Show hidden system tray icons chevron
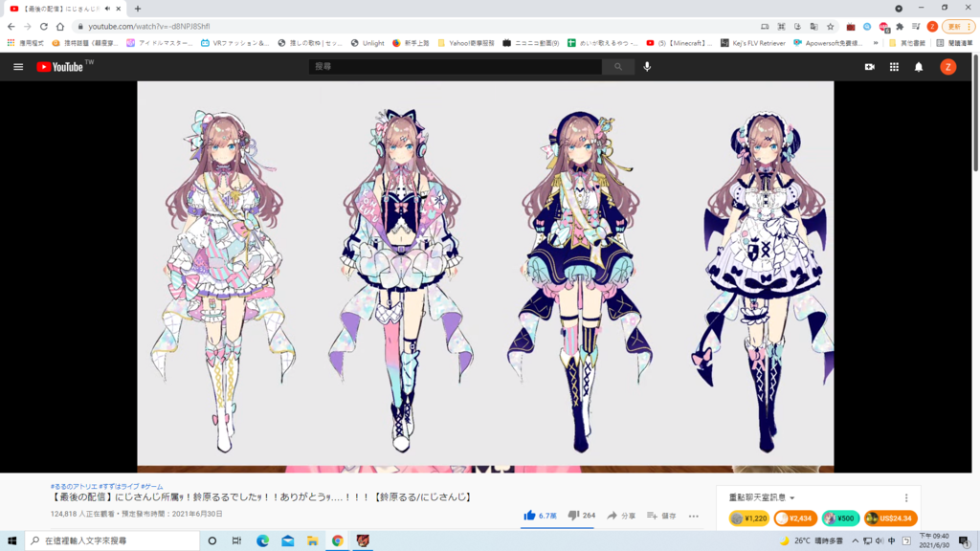980x551 pixels. pyautogui.click(x=855, y=540)
